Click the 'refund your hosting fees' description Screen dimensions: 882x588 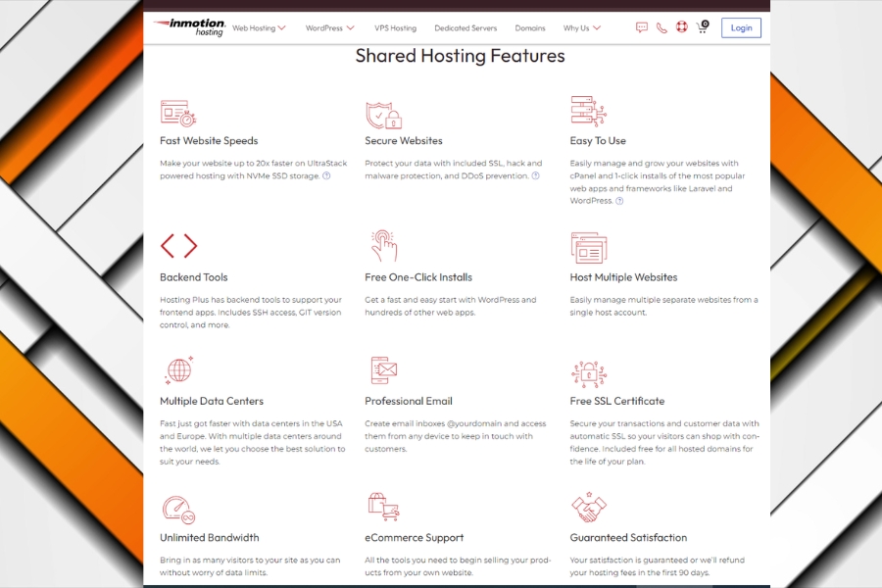click(657, 566)
